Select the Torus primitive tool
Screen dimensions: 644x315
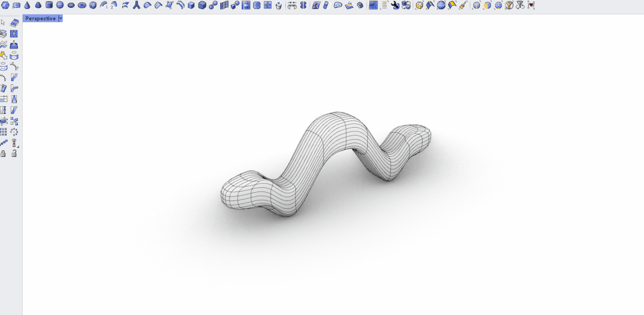click(82, 5)
